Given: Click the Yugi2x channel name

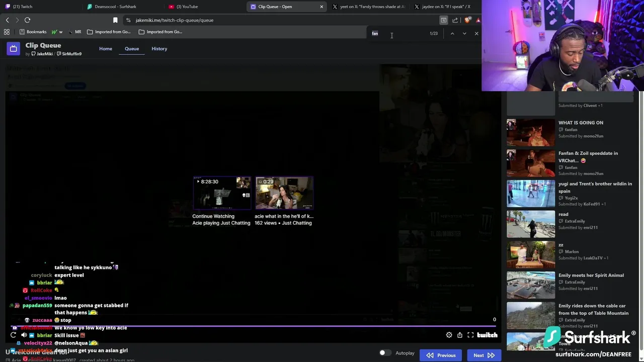Looking at the screenshot, I should pyautogui.click(x=572, y=198).
